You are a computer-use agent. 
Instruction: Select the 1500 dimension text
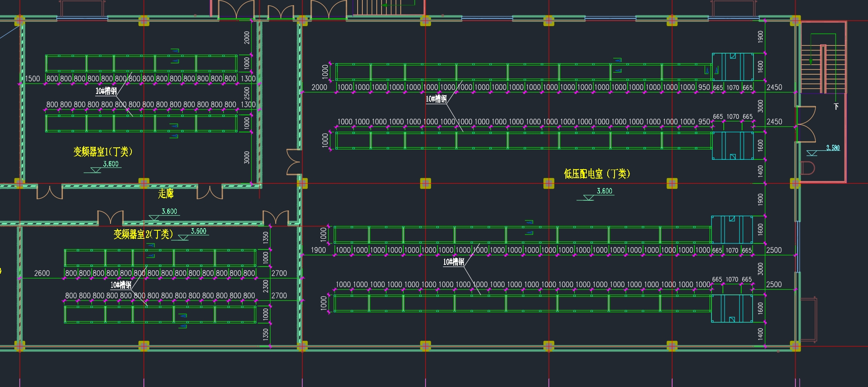pos(32,79)
